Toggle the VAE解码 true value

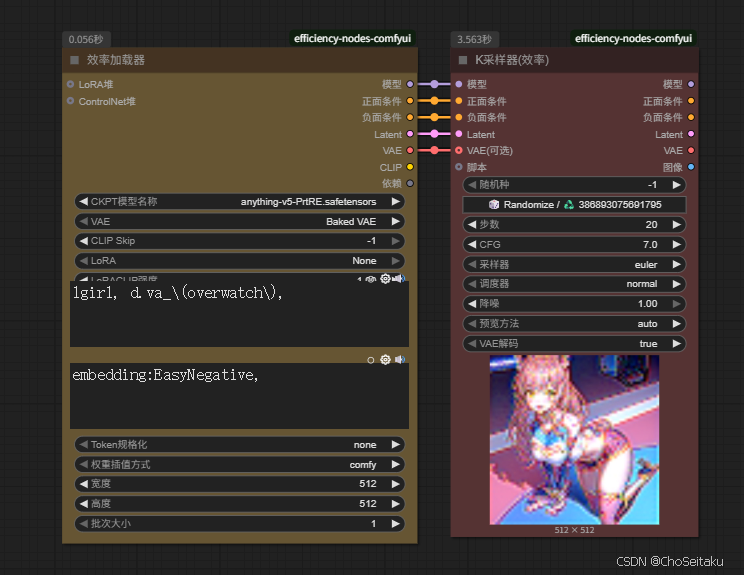pyautogui.click(x=574, y=343)
